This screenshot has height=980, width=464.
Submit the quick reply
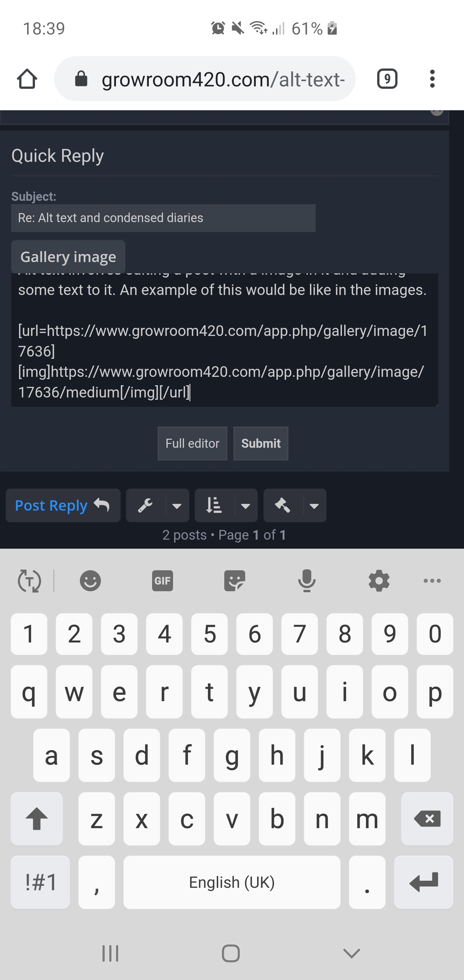[x=261, y=443]
